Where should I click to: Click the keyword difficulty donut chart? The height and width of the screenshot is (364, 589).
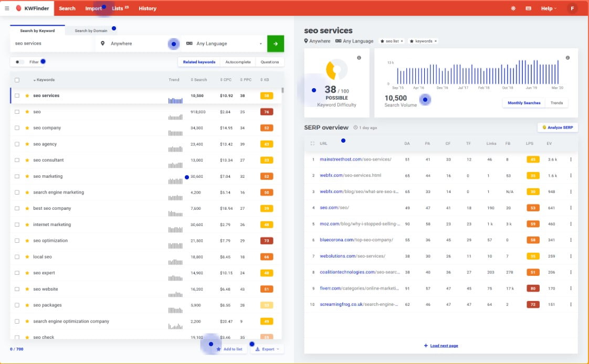click(336, 69)
